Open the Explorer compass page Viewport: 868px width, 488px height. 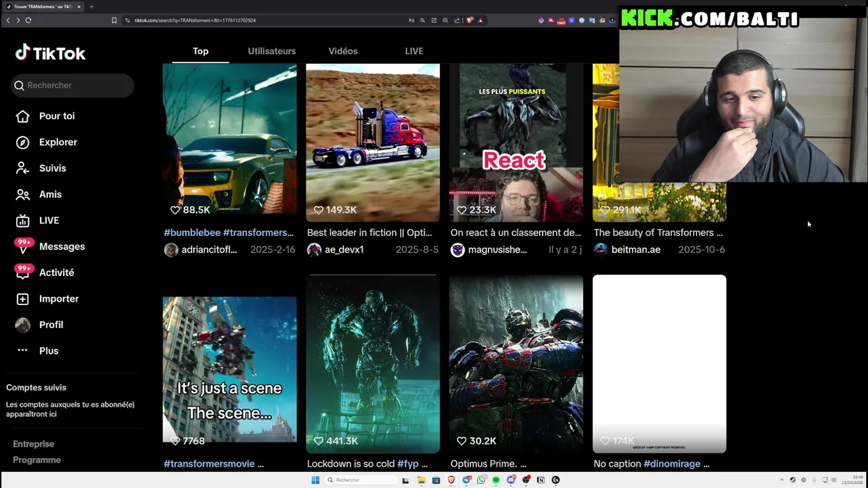click(x=47, y=142)
